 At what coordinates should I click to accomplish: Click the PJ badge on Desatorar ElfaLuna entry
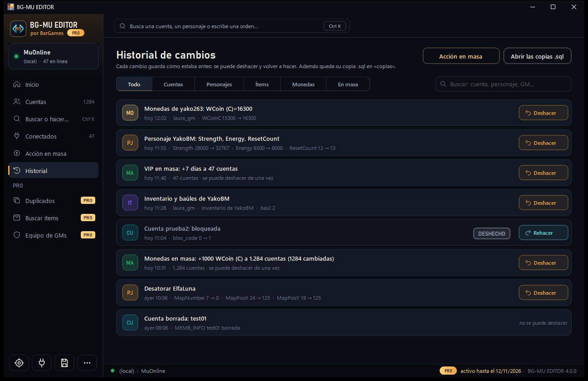[x=130, y=293]
